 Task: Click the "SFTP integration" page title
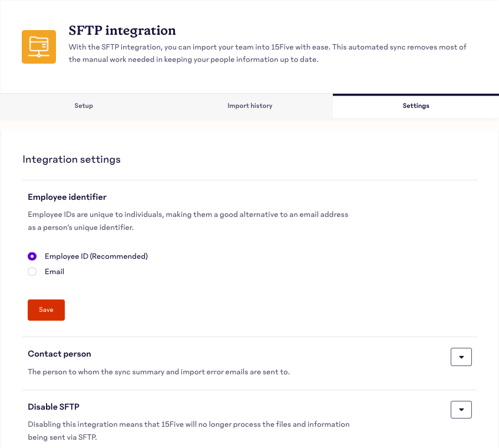(122, 31)
